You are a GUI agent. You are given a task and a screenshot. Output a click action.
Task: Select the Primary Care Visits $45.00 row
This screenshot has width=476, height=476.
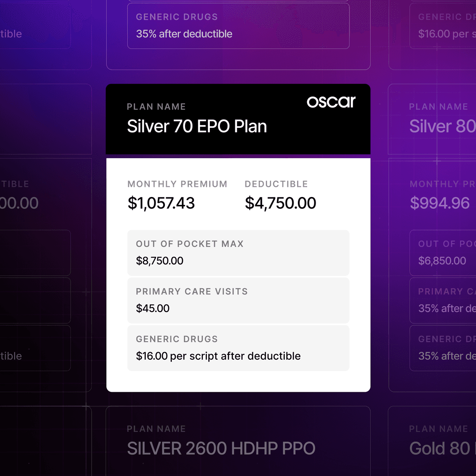click(x=238, y=300)
